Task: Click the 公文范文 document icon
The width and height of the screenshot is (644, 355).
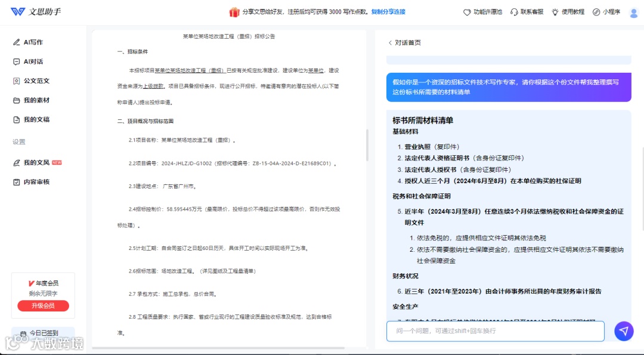Action: click(x=17, y=81)
